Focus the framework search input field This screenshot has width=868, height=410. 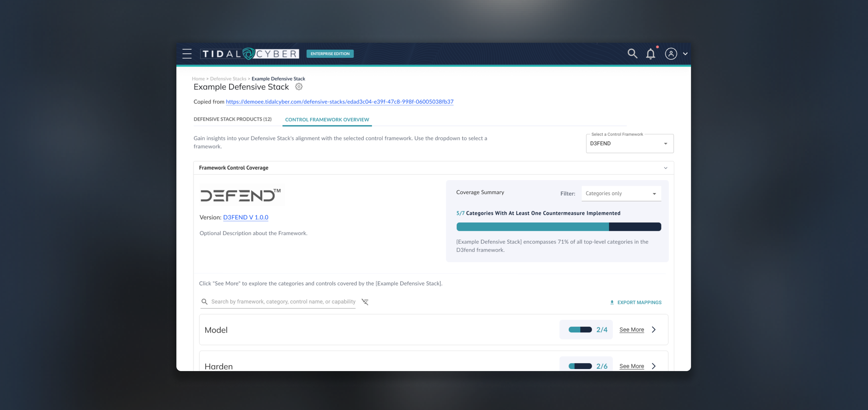coord(283,302)
